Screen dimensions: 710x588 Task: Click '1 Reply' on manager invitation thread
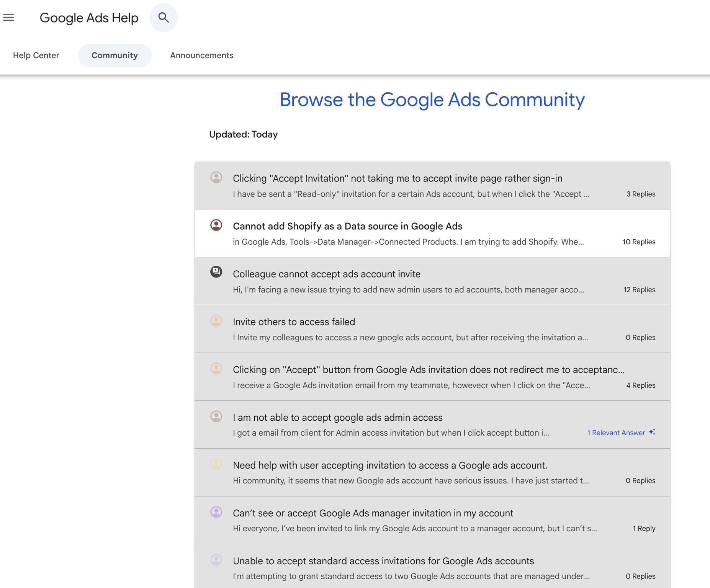coord(644,528)
